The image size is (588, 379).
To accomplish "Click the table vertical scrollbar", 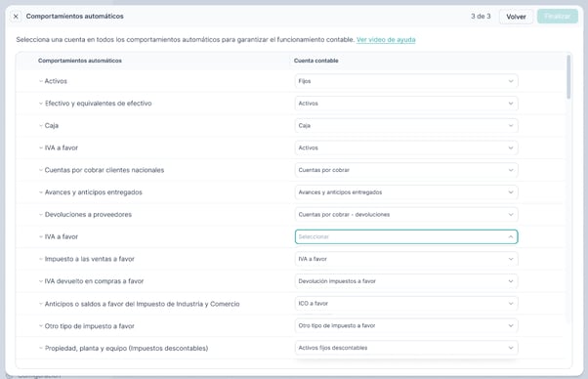I will click(x=568, y=77).
